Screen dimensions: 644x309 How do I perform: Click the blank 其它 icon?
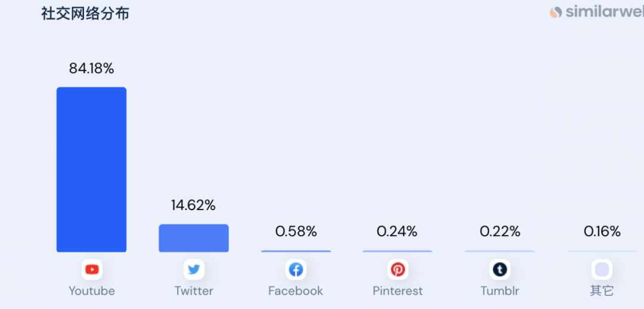coord(602,269)
